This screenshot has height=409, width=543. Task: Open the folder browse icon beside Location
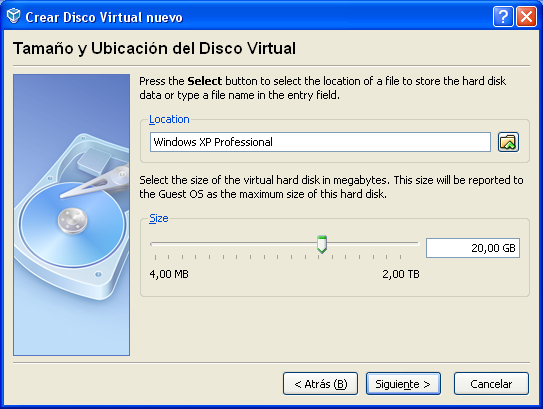(x=508, y=142)
